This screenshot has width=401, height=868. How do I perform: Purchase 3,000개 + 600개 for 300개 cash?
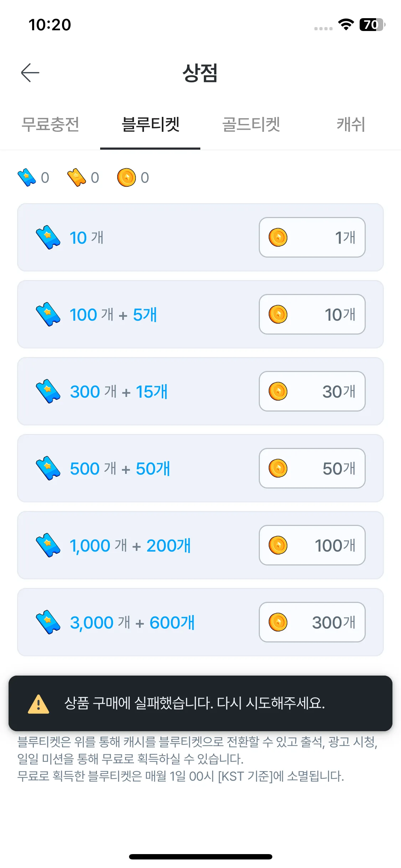tap(312, 622)
